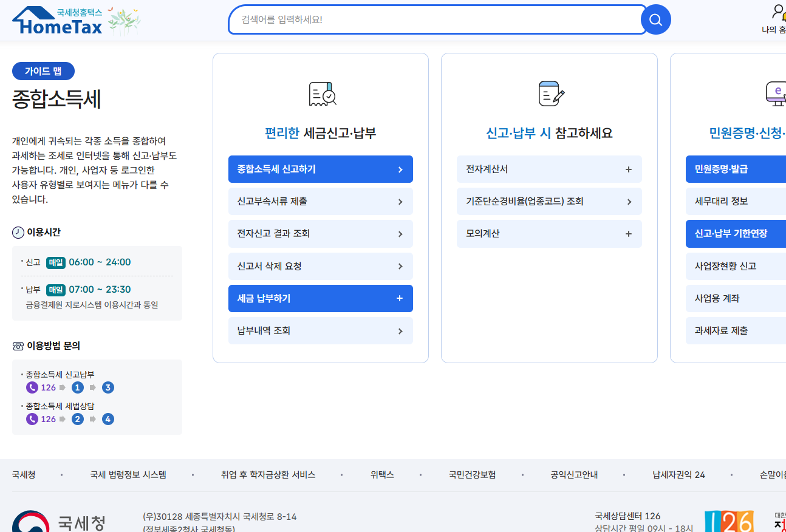Open 과세자료 제출 menu
Screen dimensions: 786x532
[x=736, y=331]
